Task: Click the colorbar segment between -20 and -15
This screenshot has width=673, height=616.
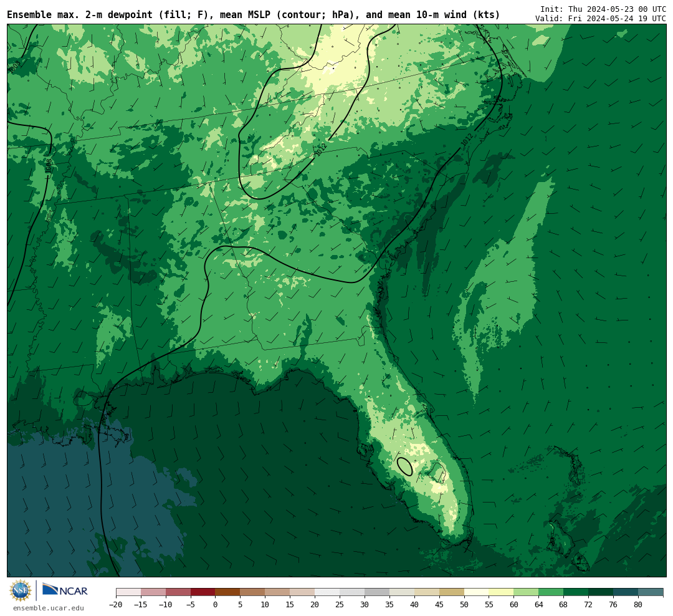Action: pyautogui.click(x=128, y=592)
